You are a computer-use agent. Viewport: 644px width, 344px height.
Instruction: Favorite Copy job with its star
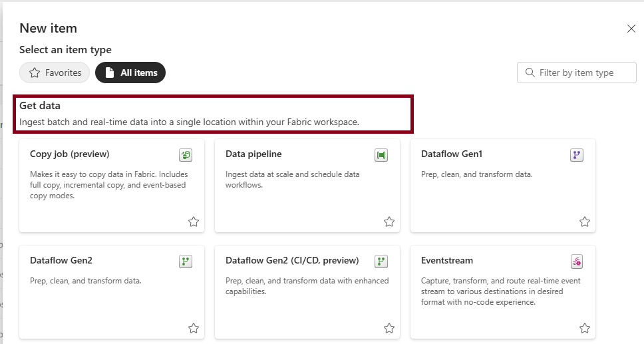coord(194,222)
